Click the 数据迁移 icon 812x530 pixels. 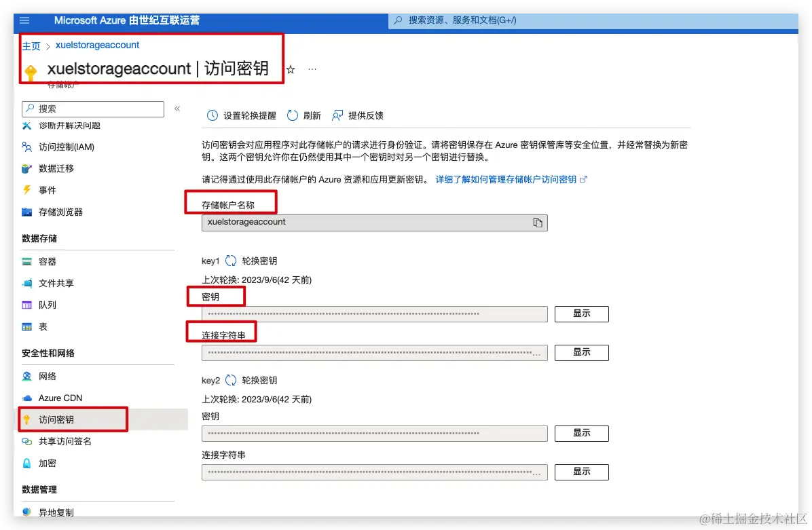27,168
